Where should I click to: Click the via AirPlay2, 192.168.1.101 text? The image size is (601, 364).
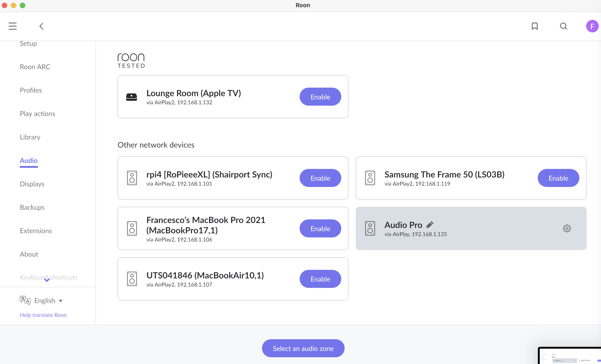(x=179, y=184)
